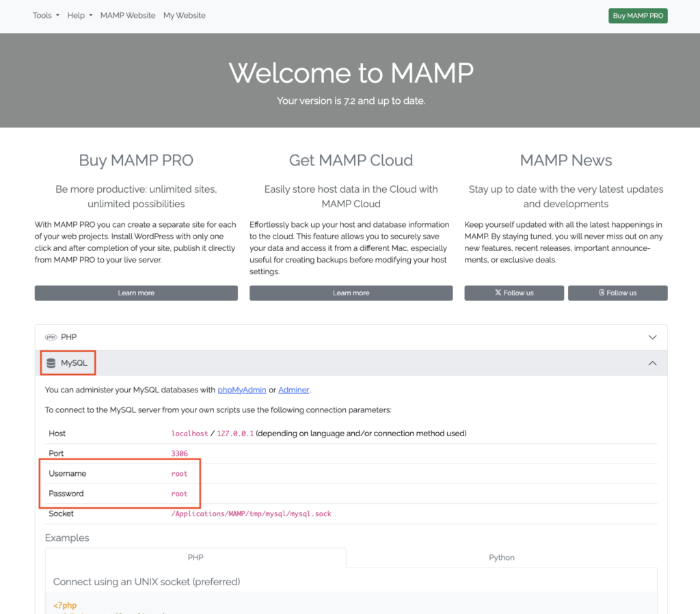The image size is (700, 614).
Task: Switch to the Python examples tab
Action: pos(501,557)
